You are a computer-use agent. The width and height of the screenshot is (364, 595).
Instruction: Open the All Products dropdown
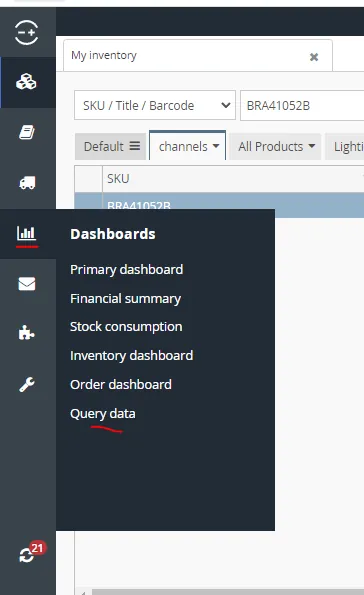[x=276, y=146]
